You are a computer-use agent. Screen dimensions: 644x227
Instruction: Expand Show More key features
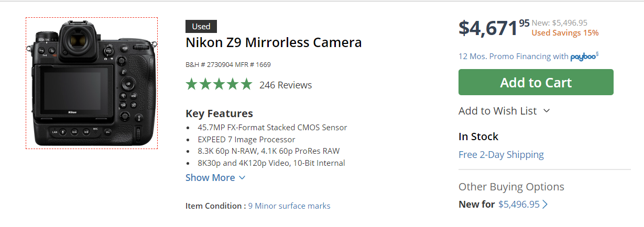pos(215,178)
